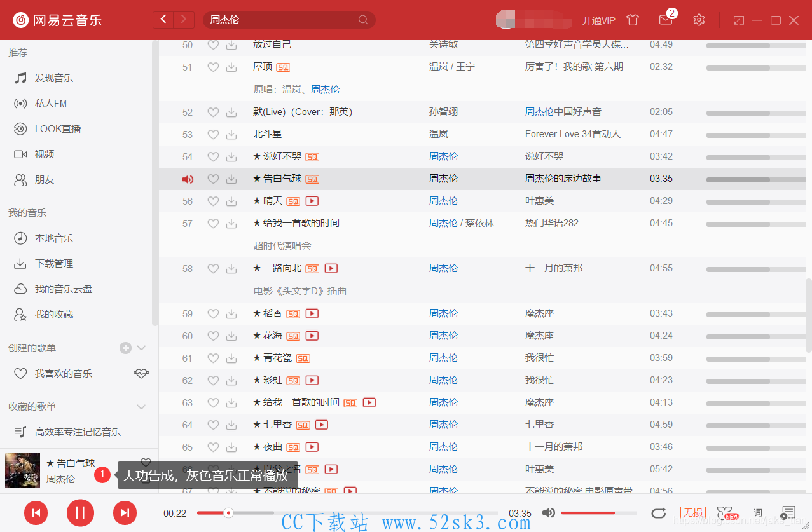
Task: Like the song 晴天 with heart icon
Action: click(x=214, y=201)
